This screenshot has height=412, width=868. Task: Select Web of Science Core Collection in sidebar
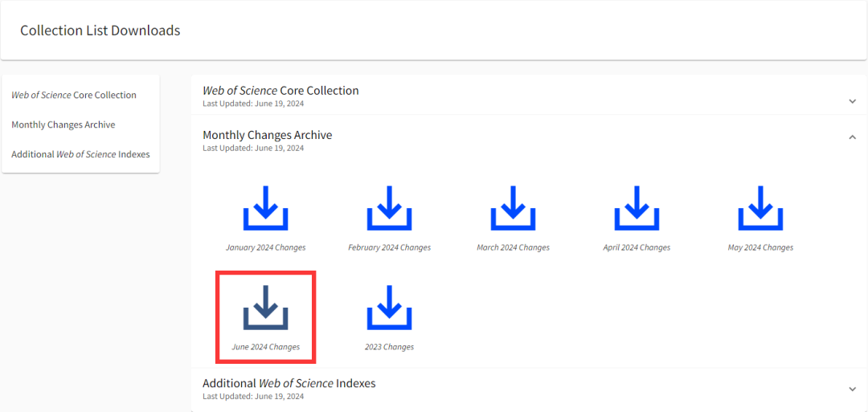pos(74,95)
